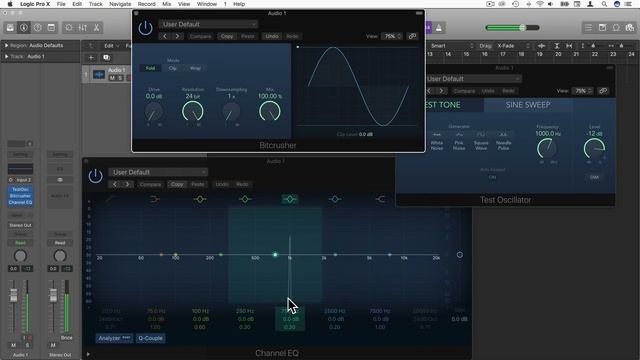This screenshot has height=360, width=640.
Task: Open the Mixer icon in toolbar
Action: pos(83,28)
